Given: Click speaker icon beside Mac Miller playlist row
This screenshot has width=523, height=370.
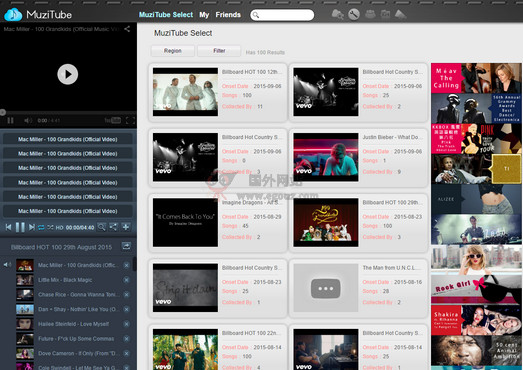Looking at the screenshot, I should (7, 265).
